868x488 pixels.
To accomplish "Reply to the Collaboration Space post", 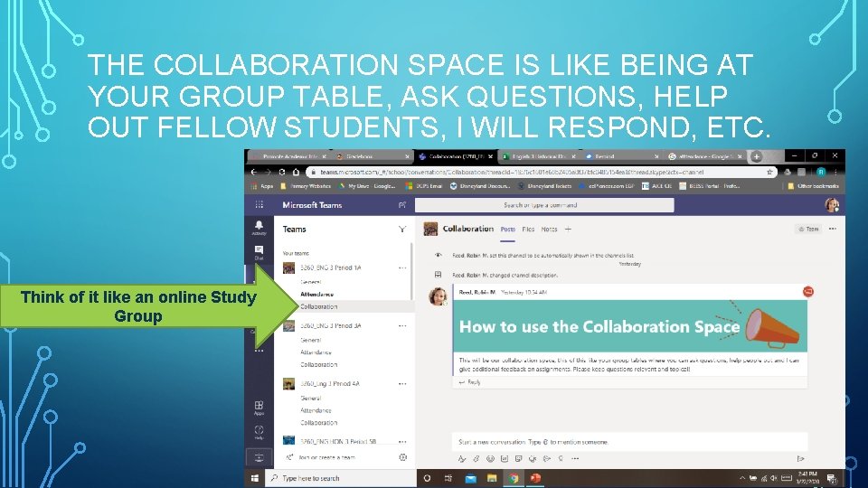I will click(469, 382).
